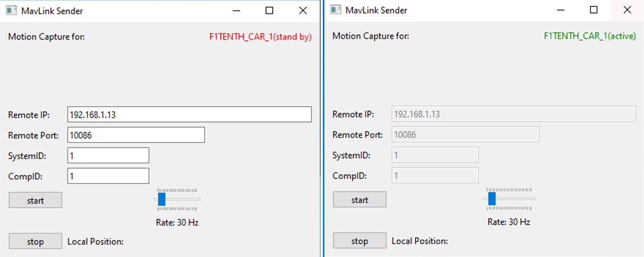Viewport: 644px width, 257px height.
Task: Click the rate slider handle in right window
Action: tap(492, 199)
